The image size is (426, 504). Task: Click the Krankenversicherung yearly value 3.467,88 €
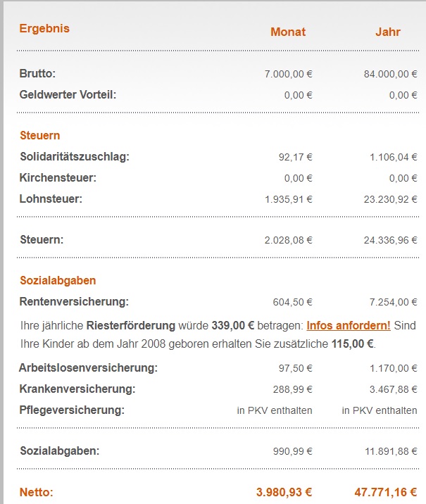[x=386, y=389]
